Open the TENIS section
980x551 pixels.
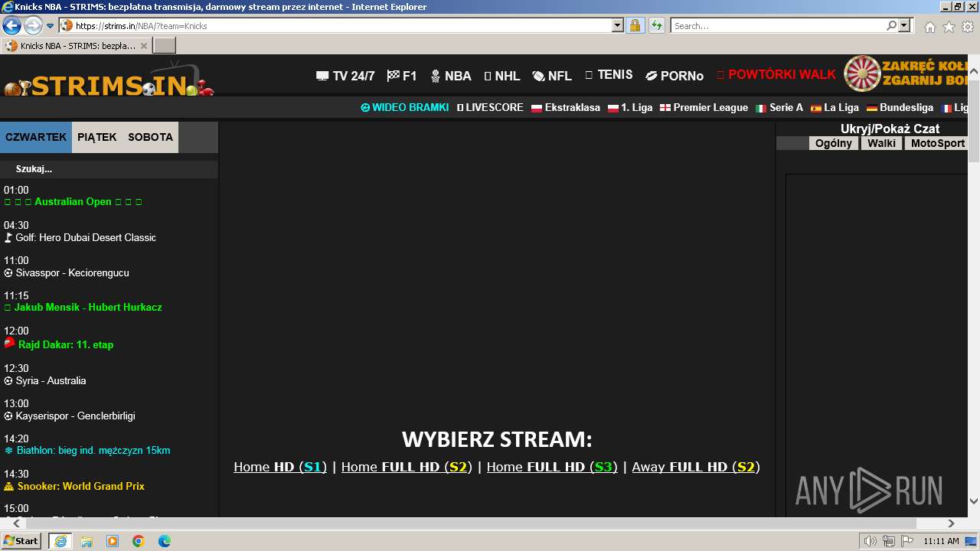(609, 75)
